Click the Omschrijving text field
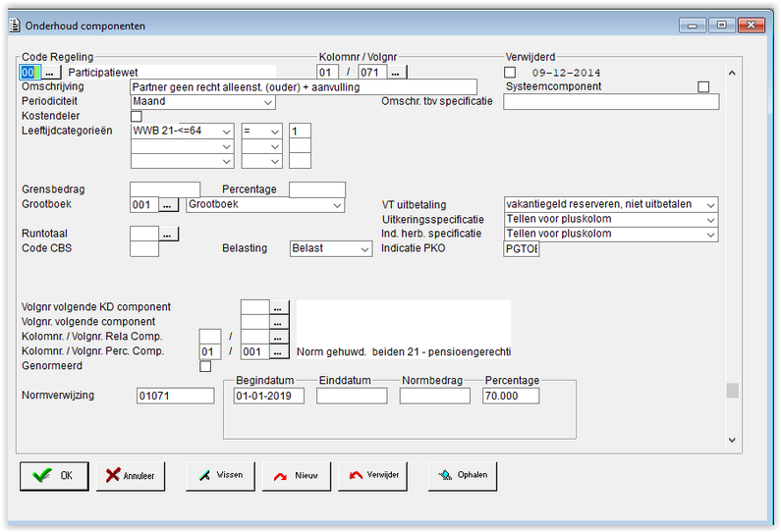The image size is (781, 532). click(x=304, y=87)
